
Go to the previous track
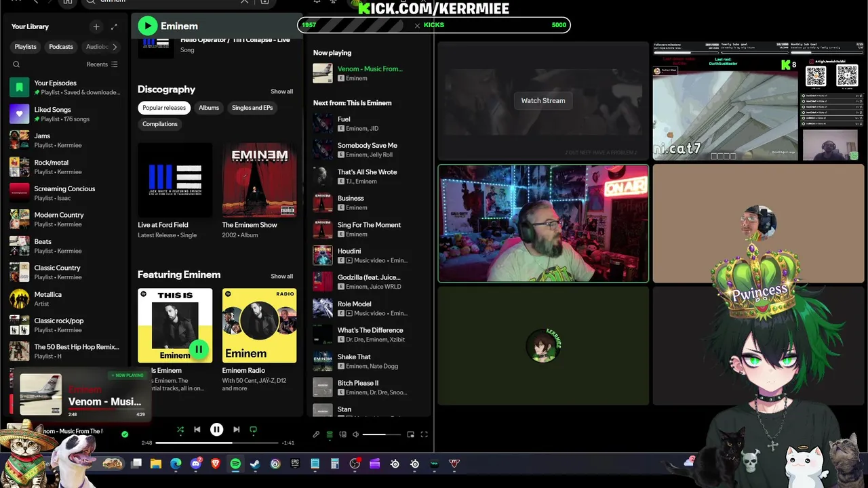pyautogui.click(x=197, y=429)
